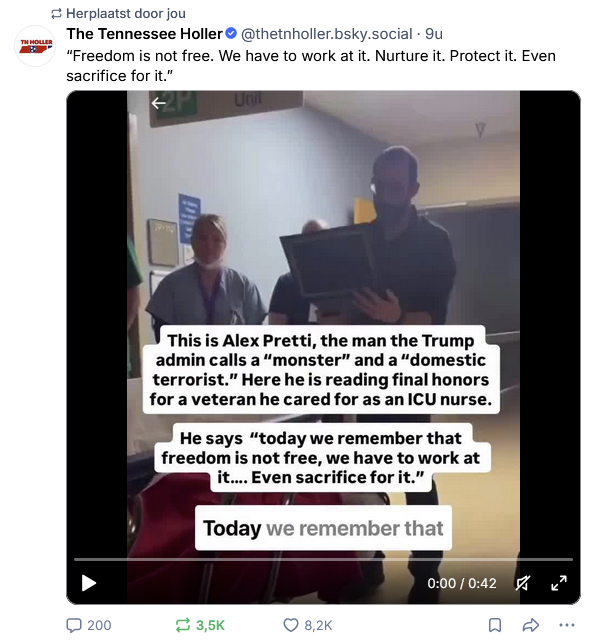The image size is (596, 644).
Task: Click the blue verified checkmark badge
Action: [x=231, y=33]
